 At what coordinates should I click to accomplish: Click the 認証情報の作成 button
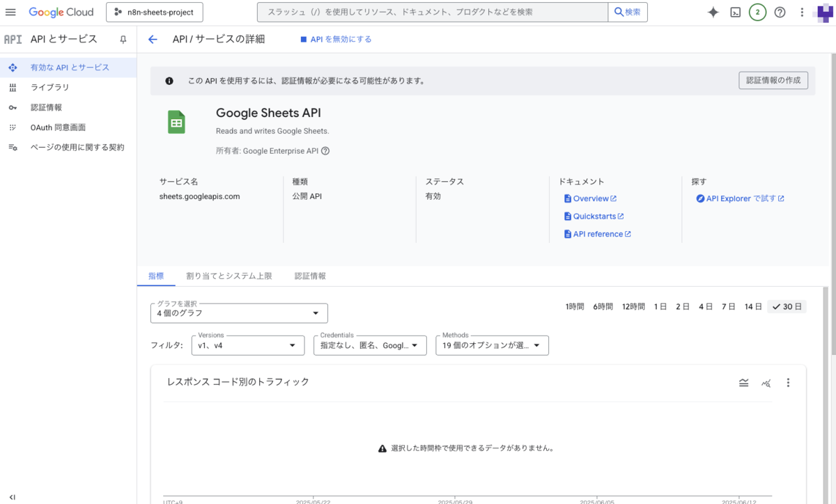point(773,80)
